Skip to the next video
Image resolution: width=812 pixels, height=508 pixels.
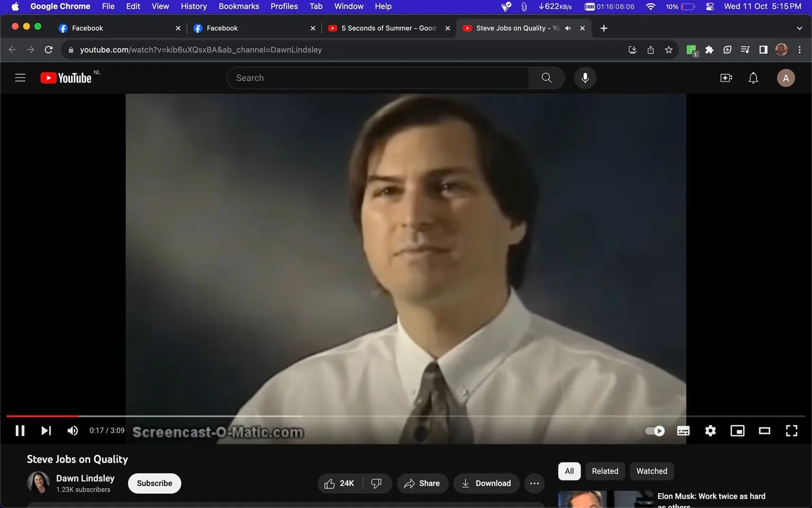[46, 430]
